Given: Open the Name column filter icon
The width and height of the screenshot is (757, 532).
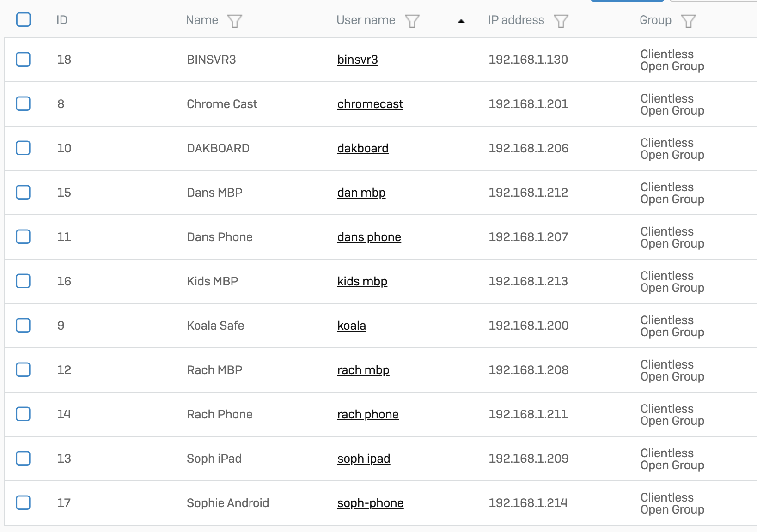Looking at the screenshot, I should coord(234,21).
